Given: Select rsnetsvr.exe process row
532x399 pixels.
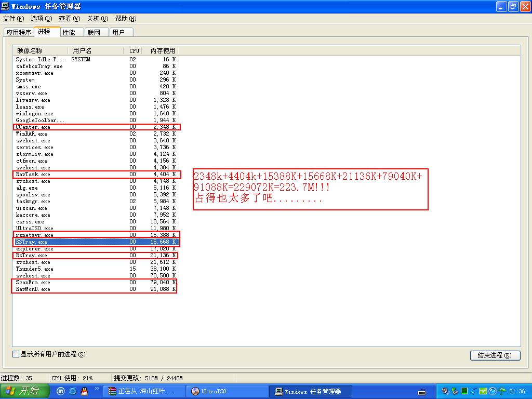Looking at the screenshot, I should [96, 235].
